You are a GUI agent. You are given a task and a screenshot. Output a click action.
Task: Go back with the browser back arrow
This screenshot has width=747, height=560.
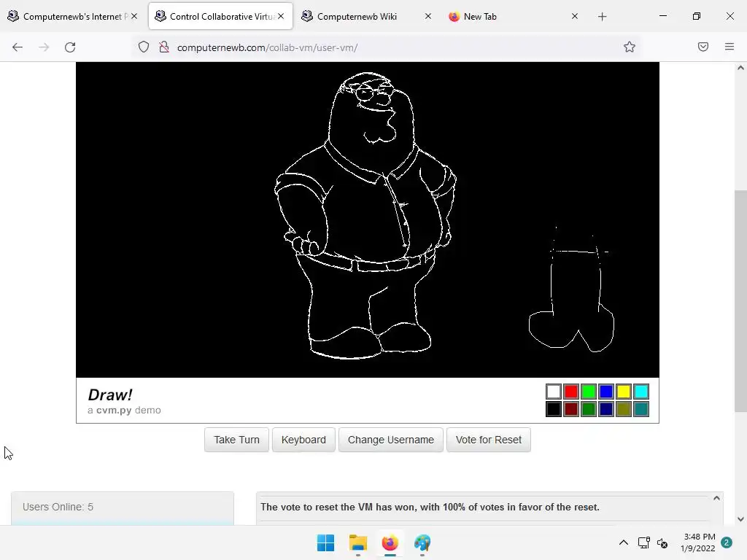(18, 47)
